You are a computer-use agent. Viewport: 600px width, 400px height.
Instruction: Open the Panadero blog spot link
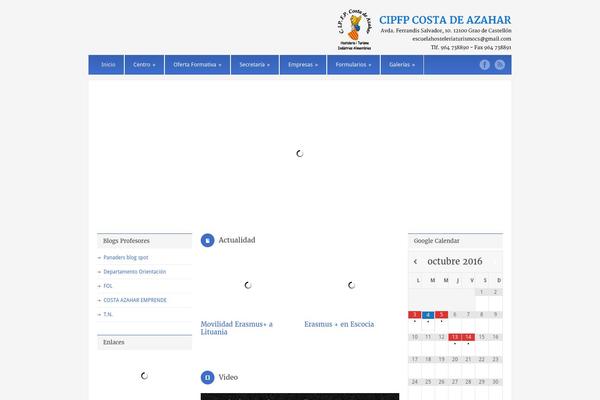coord(126,258)
